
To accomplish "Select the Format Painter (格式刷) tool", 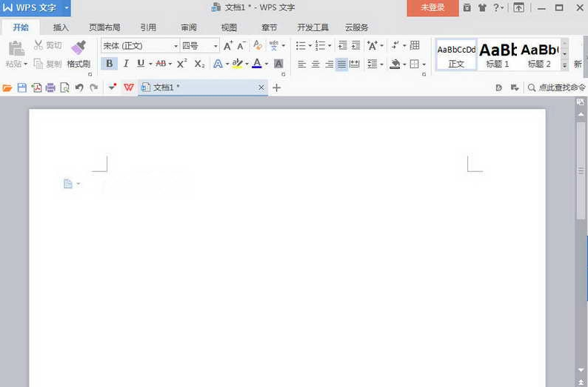I will [x=78, y=53].
